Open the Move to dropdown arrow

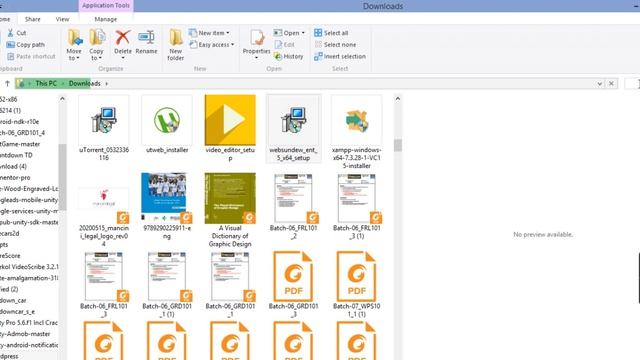coord(78,58)
